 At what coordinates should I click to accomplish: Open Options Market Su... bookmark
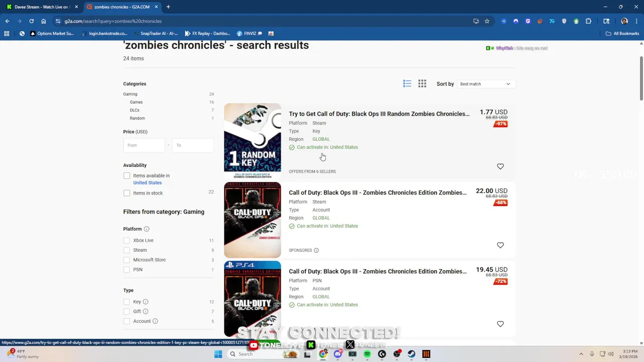click(52, 34)
